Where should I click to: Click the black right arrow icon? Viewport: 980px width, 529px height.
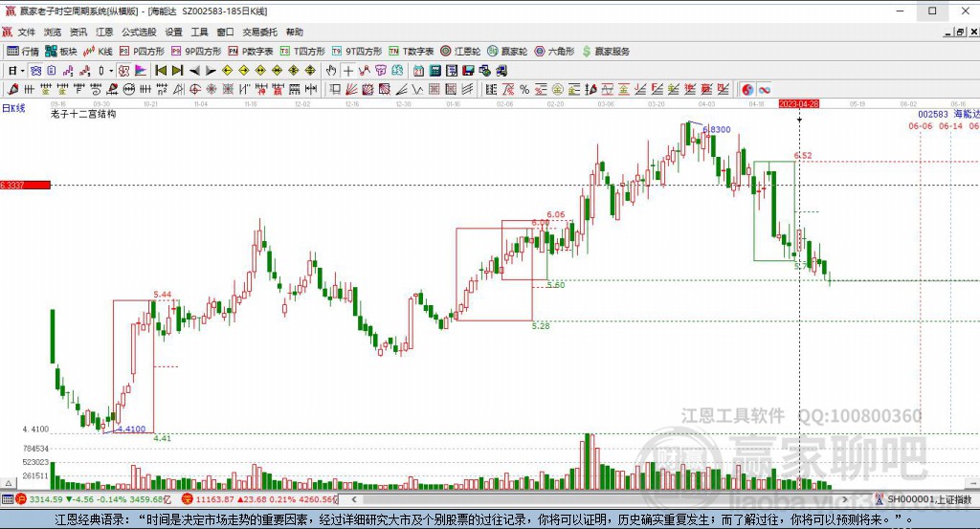(211, 71)
